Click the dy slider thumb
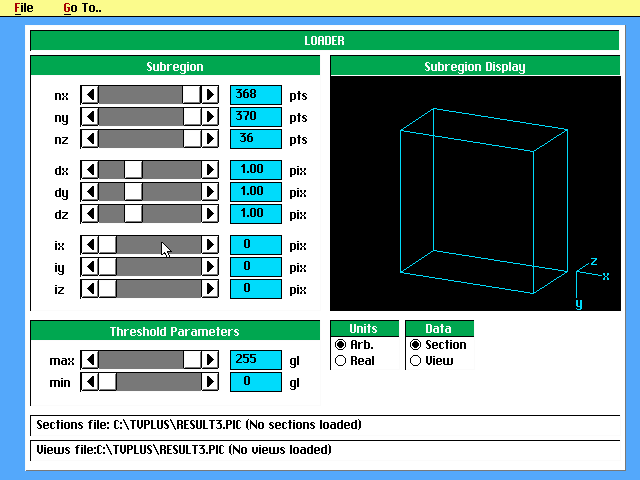This screenshot has height=480, width=640. [x=133, y=192]
